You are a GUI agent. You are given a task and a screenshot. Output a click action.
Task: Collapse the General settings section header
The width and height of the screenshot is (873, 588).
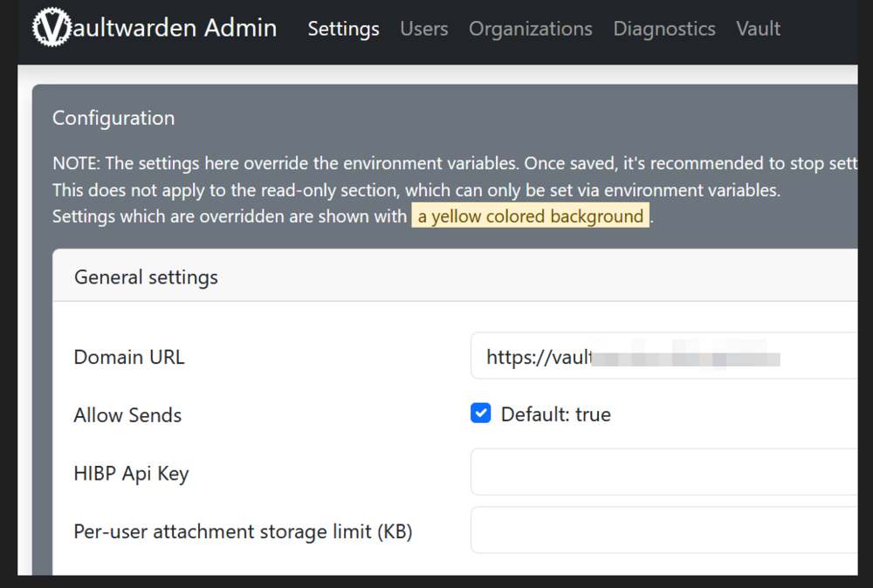455,277
